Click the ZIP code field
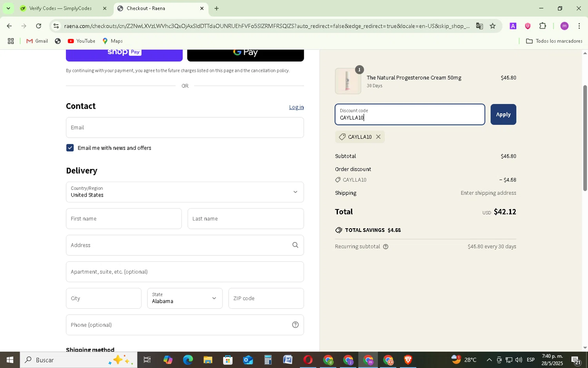 click(x=266, y=299)
